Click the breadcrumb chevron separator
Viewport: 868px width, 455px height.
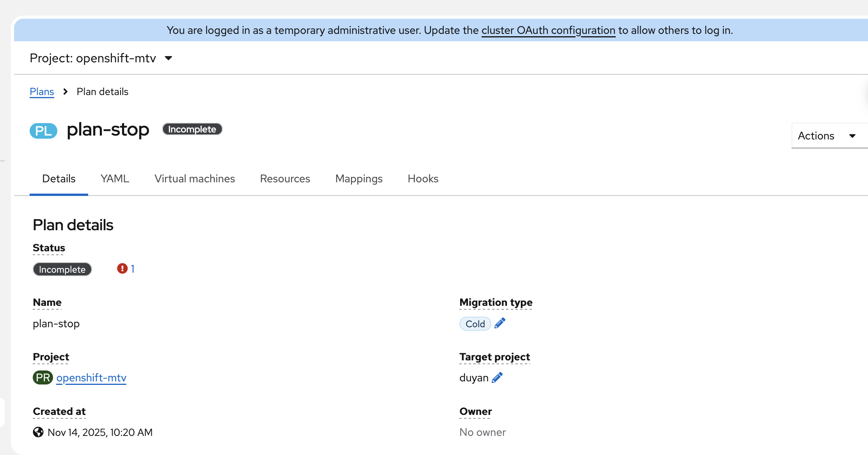click(66, 92)
